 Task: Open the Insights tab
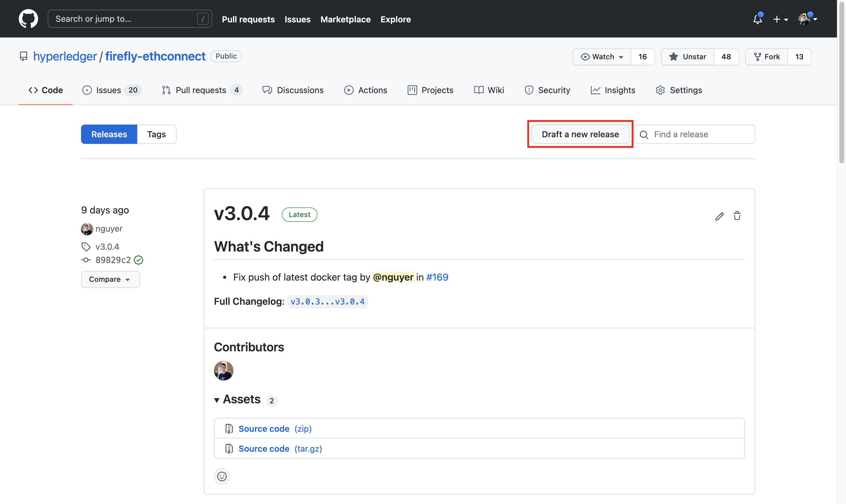pyautogui.click(x=613, y=90)
